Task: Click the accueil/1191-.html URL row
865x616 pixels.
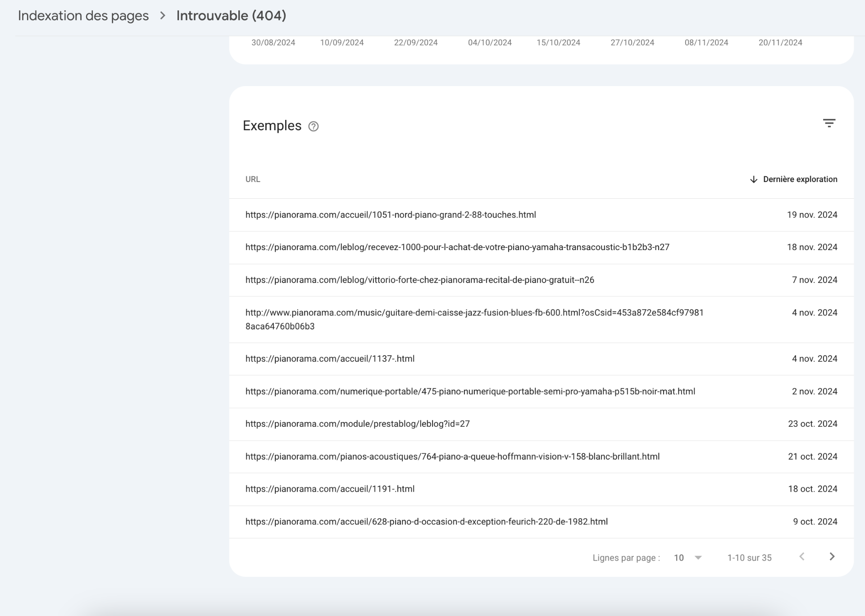Action: [x=330, y=489]
